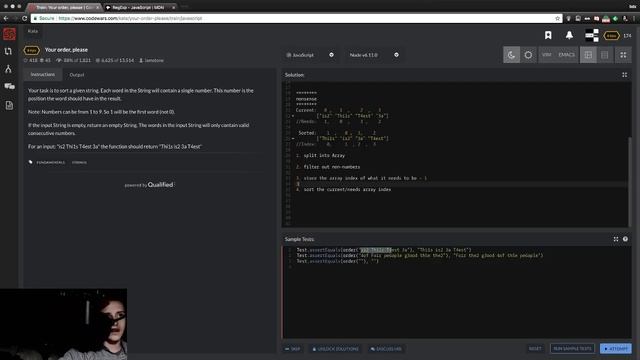Click the SKIP button
The height and width of the screenshot is (360, 640).
pyautogui.click(x=293, y=349)
